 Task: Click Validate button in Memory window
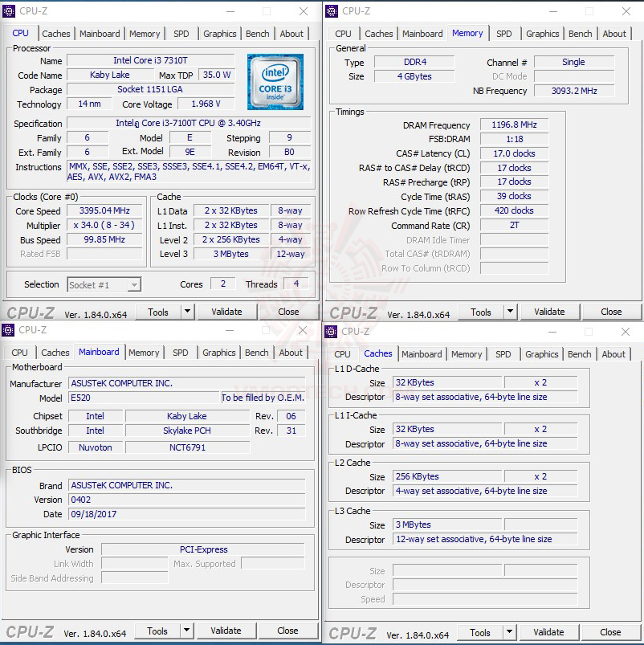tap(549, 312)
